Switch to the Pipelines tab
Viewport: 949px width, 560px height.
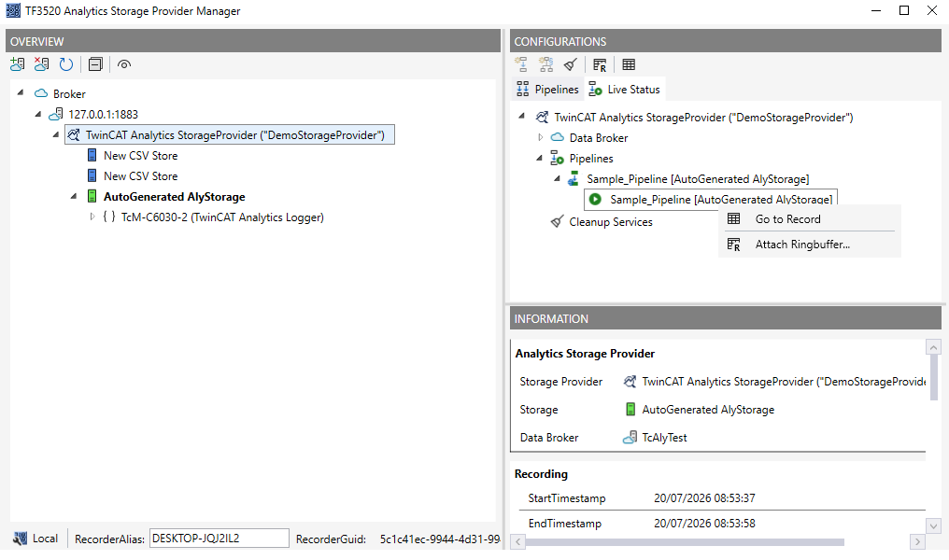547,90
